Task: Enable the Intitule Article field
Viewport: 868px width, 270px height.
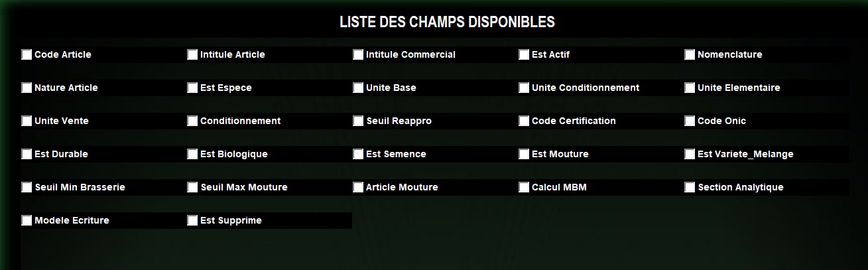Action: [192, 54]
